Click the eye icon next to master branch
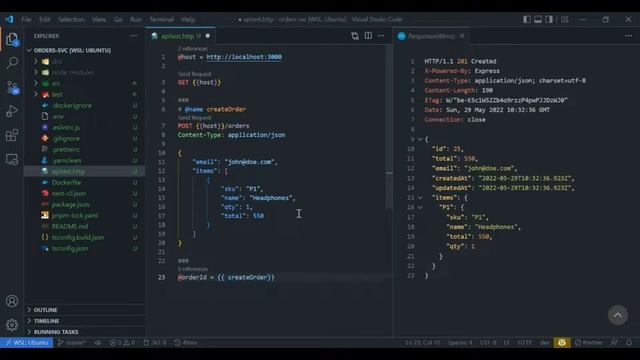640x360 pixels. (x=98, y=342)
